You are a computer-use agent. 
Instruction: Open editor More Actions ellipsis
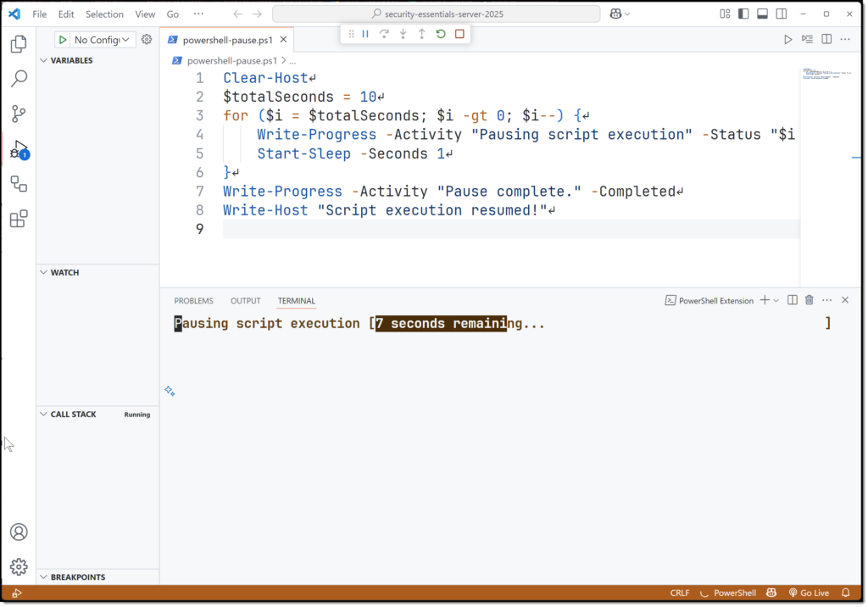[845, 39]
